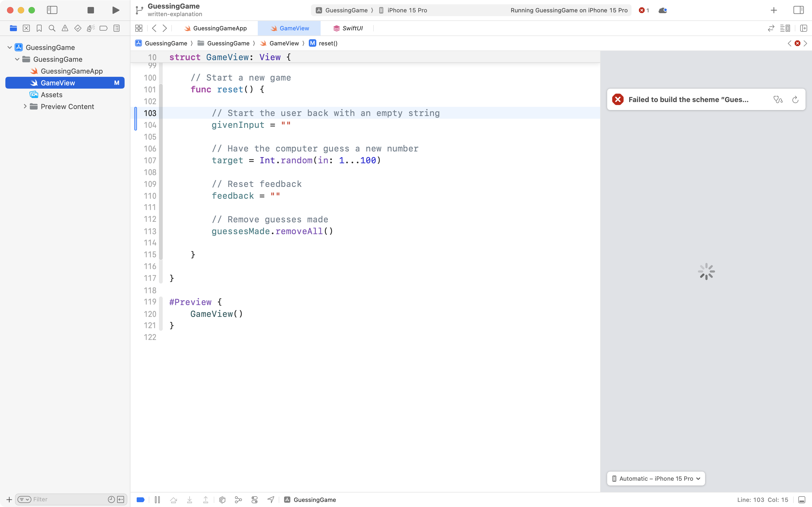Switch to the SwiftUI tab
This screenshot has height=507, width=812.
[x=349, y=28]
